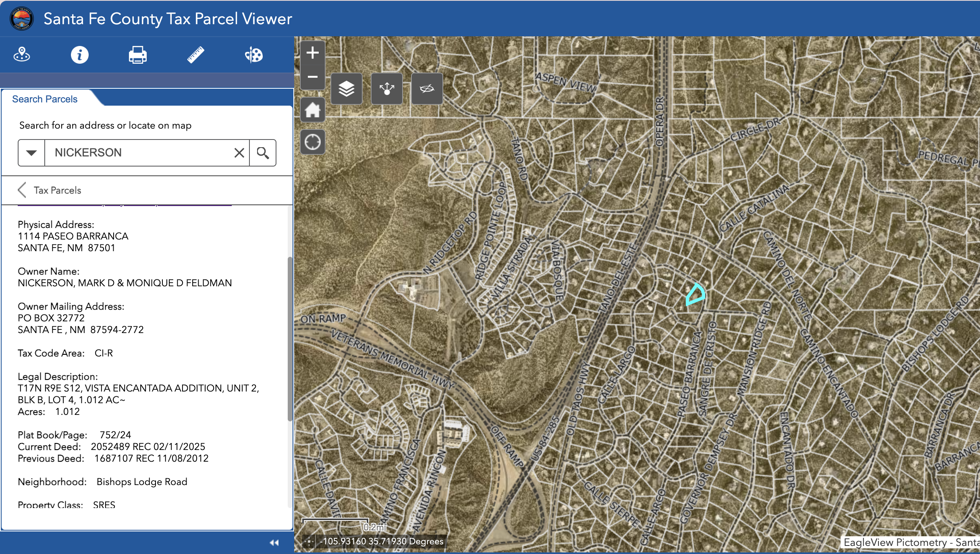
Task: Click the 1114 PASEO BARRANCA address text
Action: click(73, 236)
